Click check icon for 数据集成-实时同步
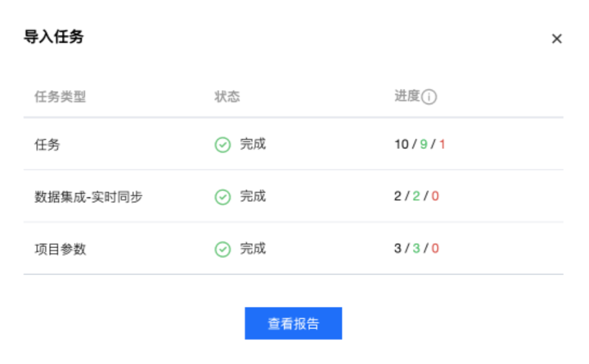This screenshot has width=589, height=364. click(223, 197)
